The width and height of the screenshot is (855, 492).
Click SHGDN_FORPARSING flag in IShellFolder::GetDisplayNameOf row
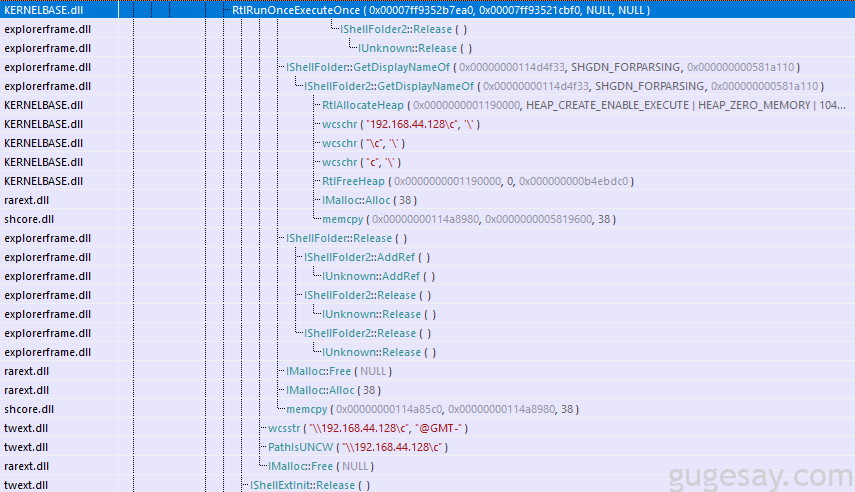click(x=625, y=67)
